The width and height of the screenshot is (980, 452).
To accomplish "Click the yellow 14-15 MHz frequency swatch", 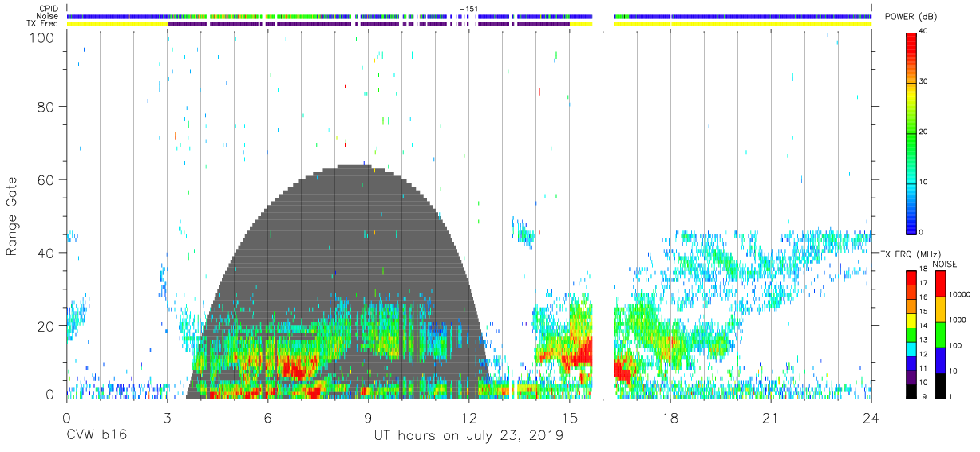I will (911, 320).
